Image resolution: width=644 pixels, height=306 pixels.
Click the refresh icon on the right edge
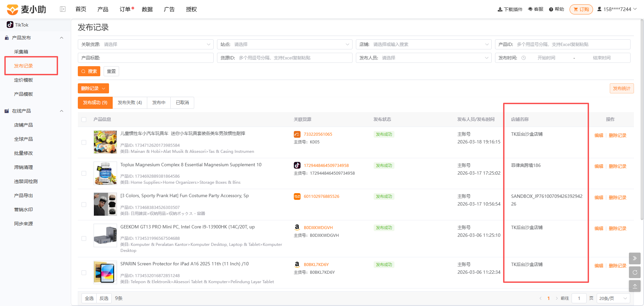click(635, 272)
